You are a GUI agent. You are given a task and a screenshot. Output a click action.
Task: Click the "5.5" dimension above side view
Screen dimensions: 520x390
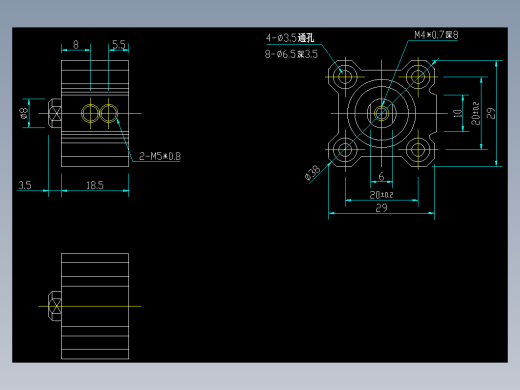(x=119, y=44)
